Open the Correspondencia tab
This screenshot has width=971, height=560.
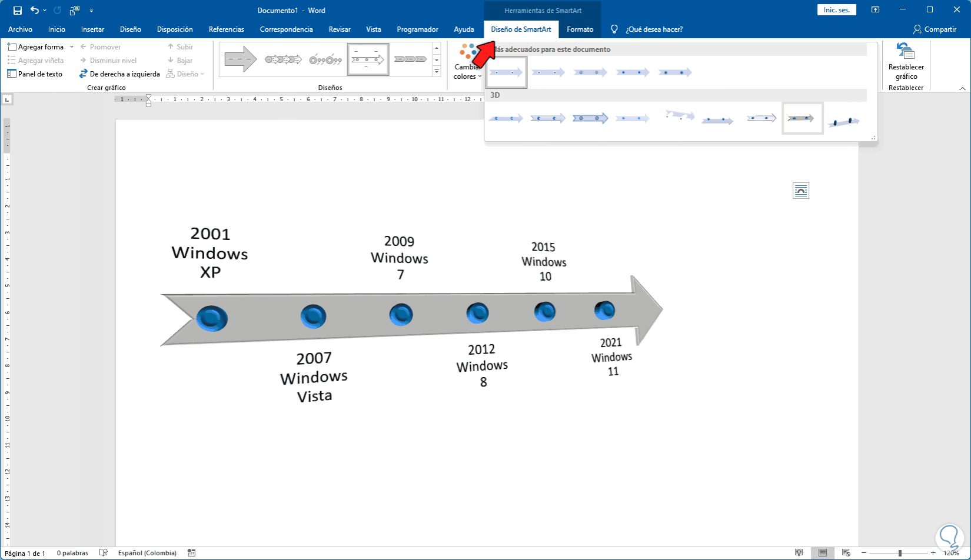(287, 29)
